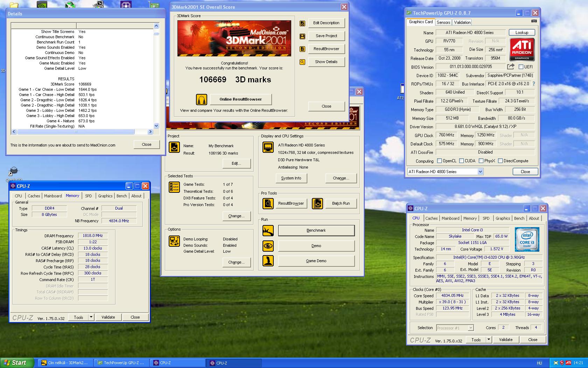
Task: Click the 3DMark2001 SE banner image in score window
Action: coord(234,38)
